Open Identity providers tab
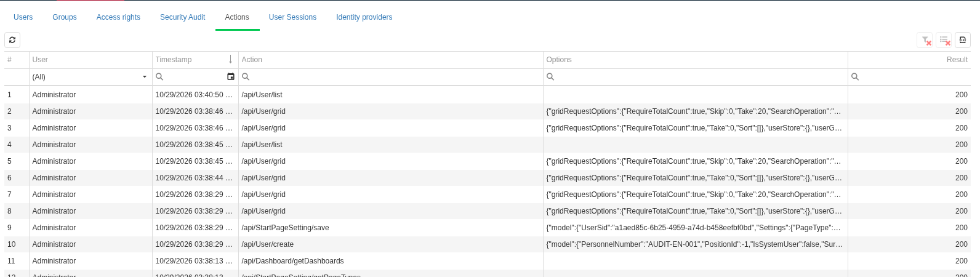The height and width of the screenshot is (277, 980). pos(364,17)
